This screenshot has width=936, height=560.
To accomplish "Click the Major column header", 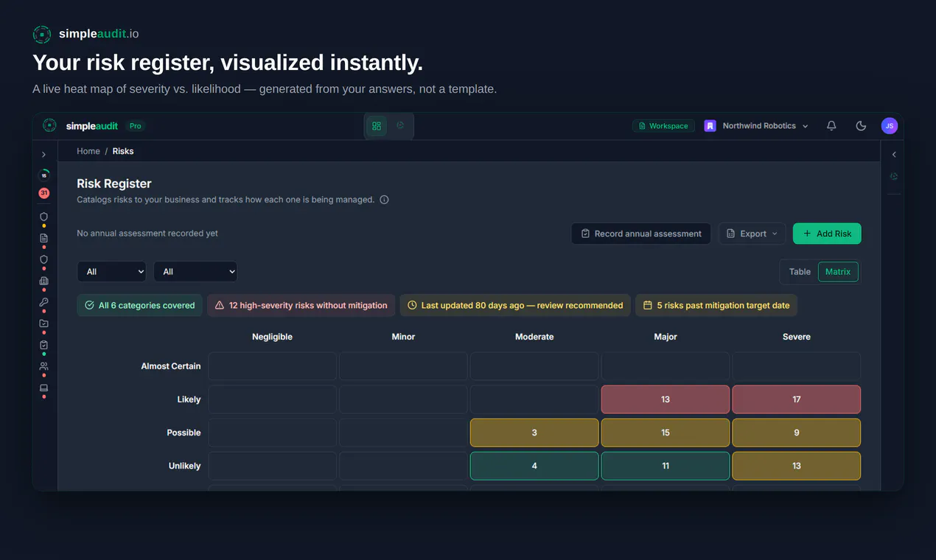I will tap(666, 337).
